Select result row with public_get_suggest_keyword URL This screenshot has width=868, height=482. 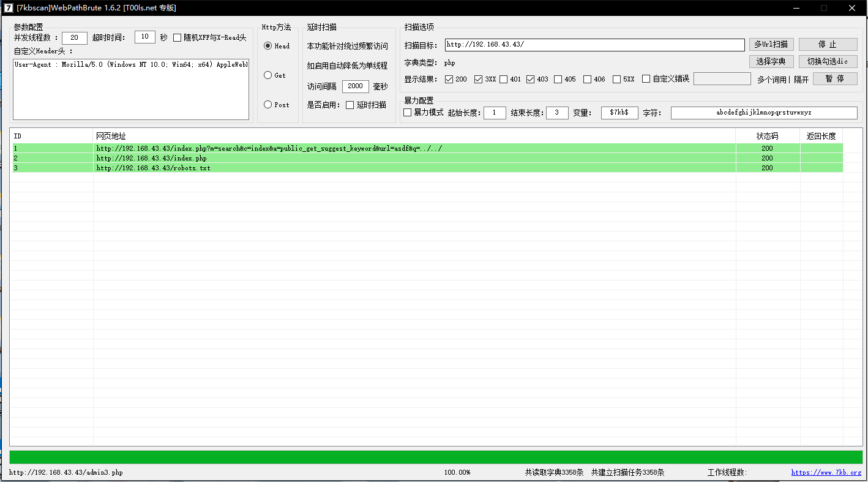point(427,148)
